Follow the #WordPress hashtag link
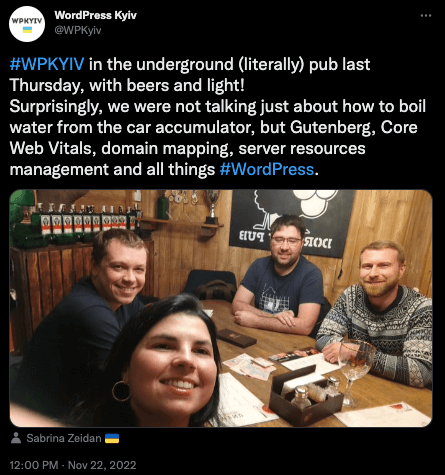 (267, 169)
